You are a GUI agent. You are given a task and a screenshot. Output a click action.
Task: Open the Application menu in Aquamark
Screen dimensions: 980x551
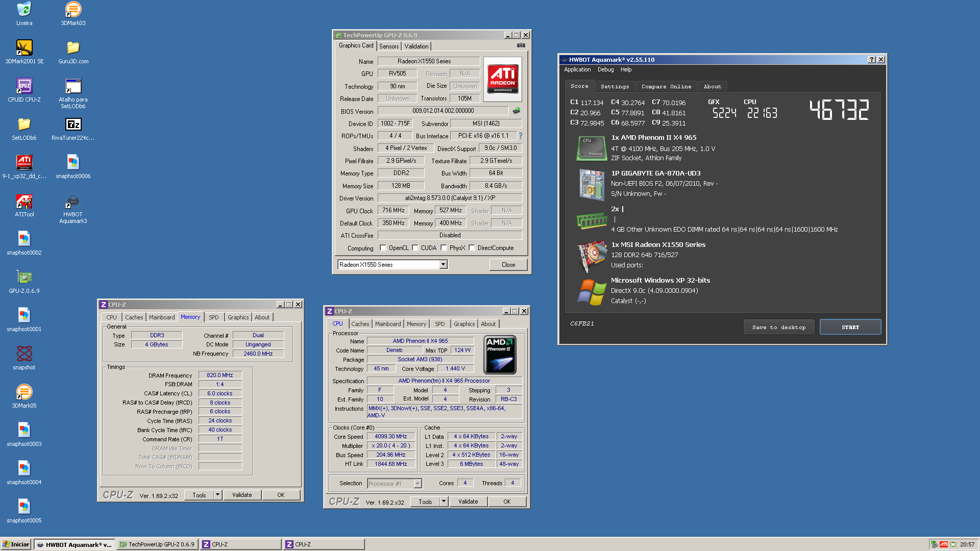click(x=577, y=70)
